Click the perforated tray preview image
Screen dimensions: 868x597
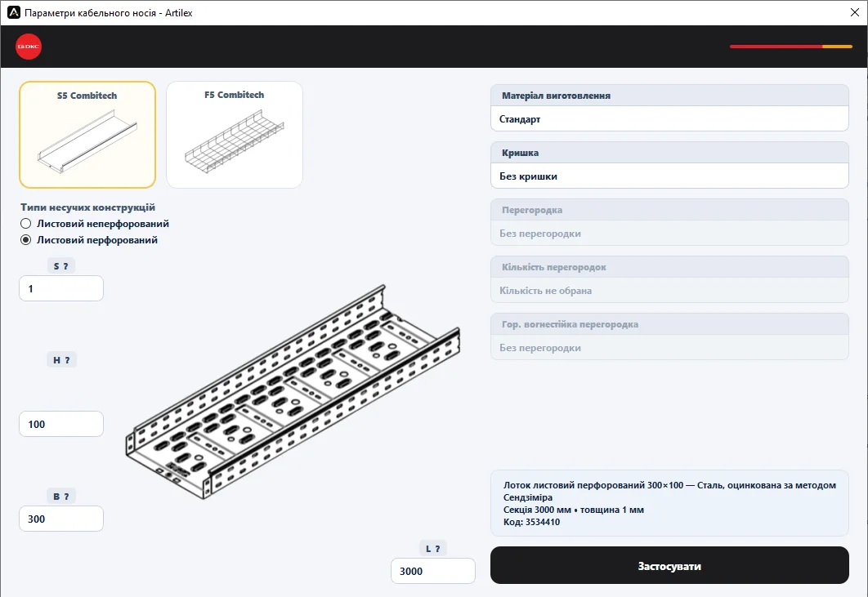tap(293, 393)
